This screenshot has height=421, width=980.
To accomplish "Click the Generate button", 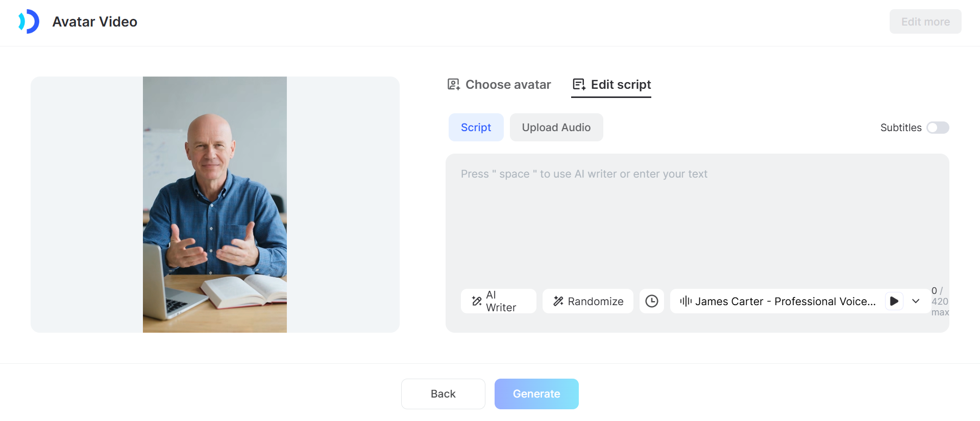I will pyautogui.click(x=536, y=394).
